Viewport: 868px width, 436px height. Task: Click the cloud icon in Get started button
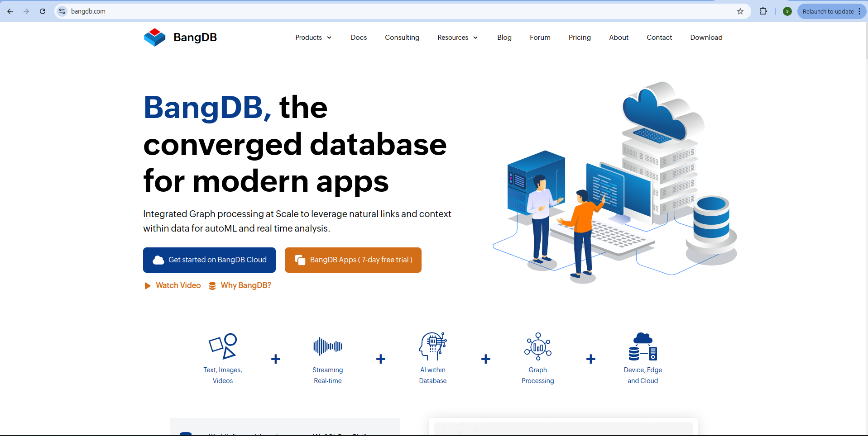tap(158, 260)
